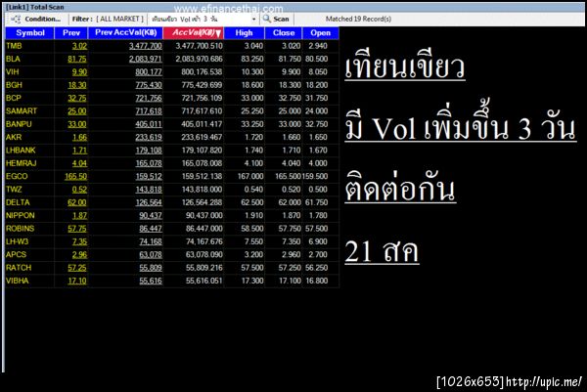Select the DELTA symbol row

pyautogui.click(x=172, y=202)
